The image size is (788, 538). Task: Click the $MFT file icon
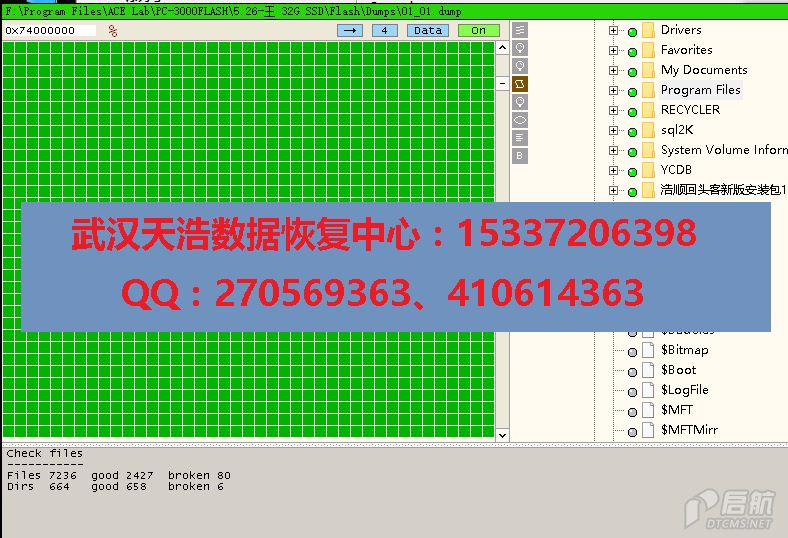(647, 410)
